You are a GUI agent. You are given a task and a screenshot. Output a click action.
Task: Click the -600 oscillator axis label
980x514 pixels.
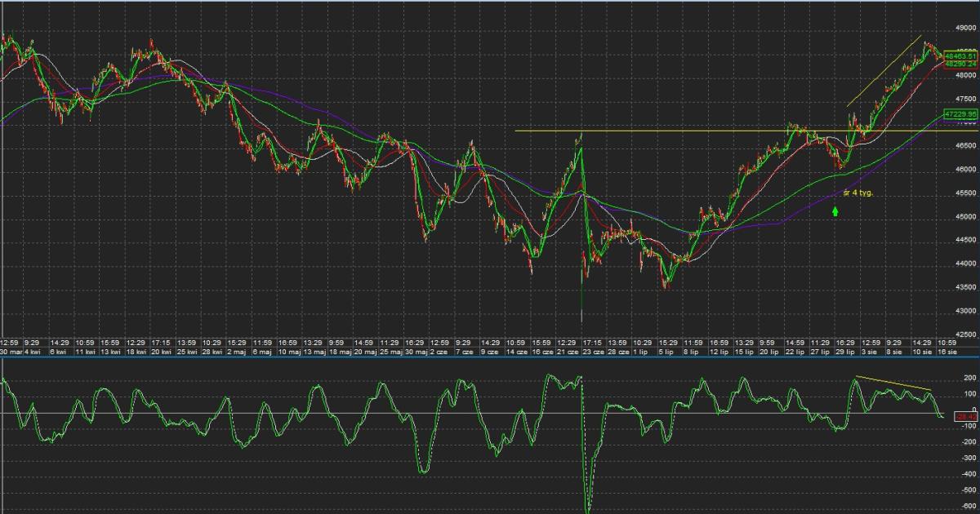(x=969, y=505)
